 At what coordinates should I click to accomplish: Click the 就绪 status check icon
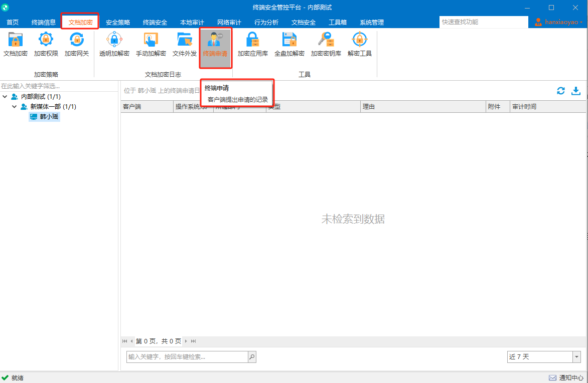coord(5,378)
